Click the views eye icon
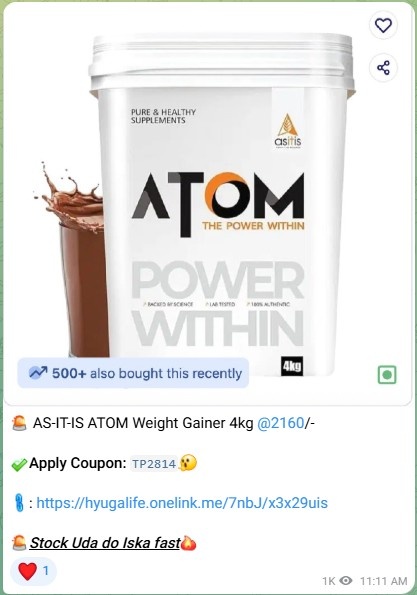 (x=345, y=581)
